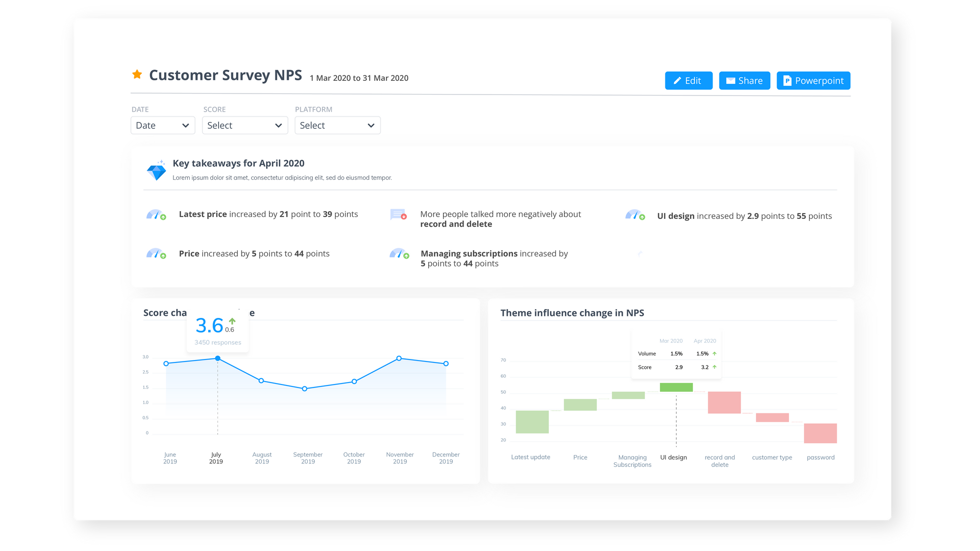Click the 'Customer Survey NPS' title
This screenshot has width=980, height=551.
(225, 75)
